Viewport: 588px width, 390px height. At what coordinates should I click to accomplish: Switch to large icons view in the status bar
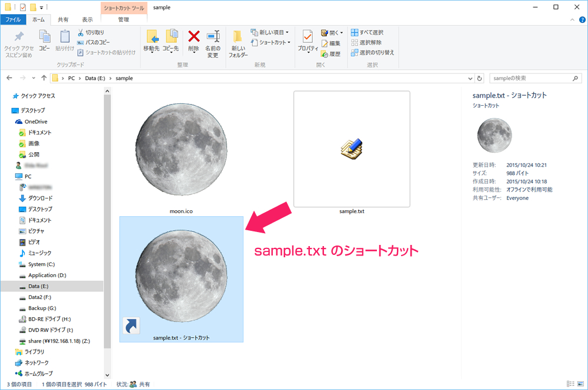(580, 384)
